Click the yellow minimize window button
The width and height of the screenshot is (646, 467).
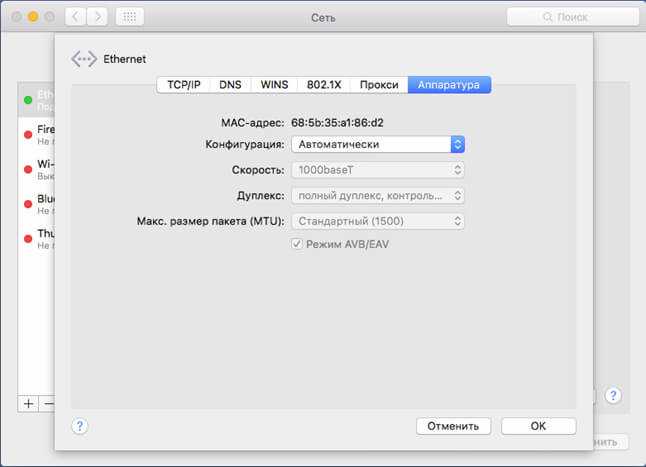(x=33, y=17)
